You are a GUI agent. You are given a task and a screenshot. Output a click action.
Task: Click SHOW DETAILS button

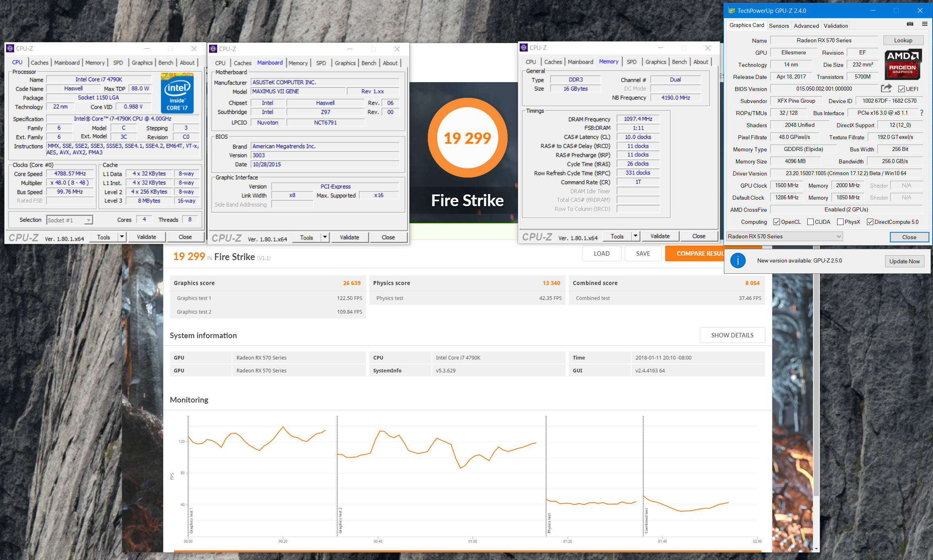pos(732,335)
